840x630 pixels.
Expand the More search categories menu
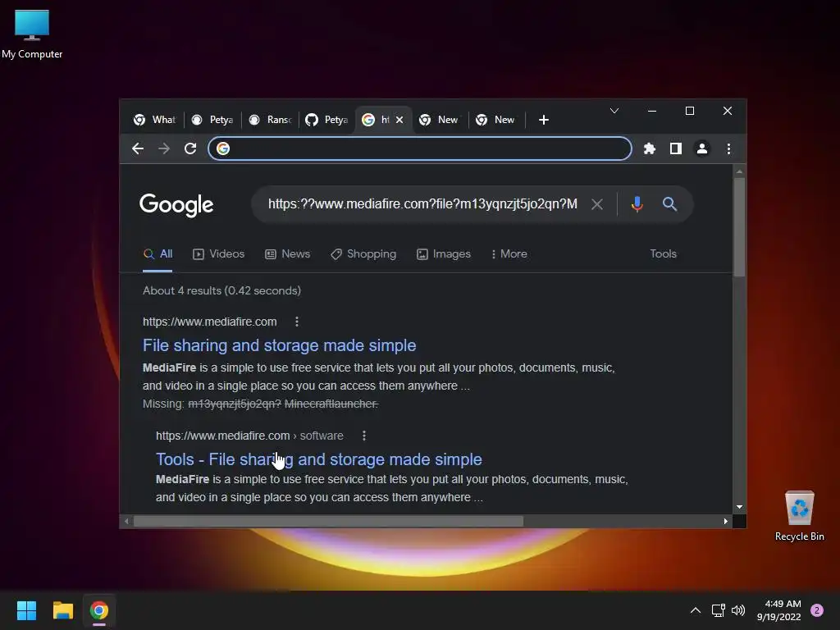pos(509,254)
